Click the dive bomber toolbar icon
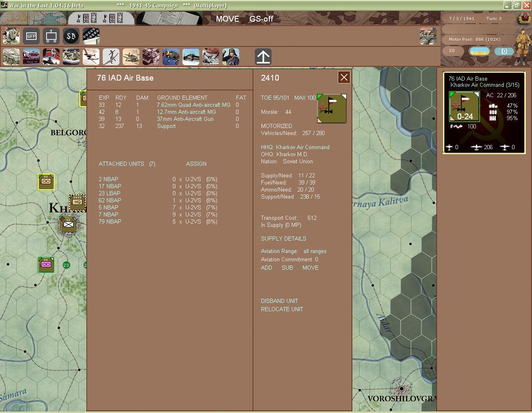532x413 pixels. (x=111, y=57)
